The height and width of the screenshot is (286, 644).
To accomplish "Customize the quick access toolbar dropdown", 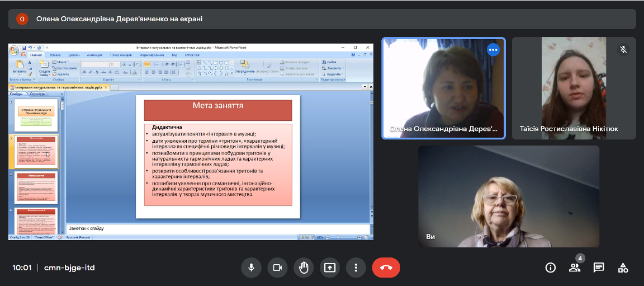I will point(47,48).
